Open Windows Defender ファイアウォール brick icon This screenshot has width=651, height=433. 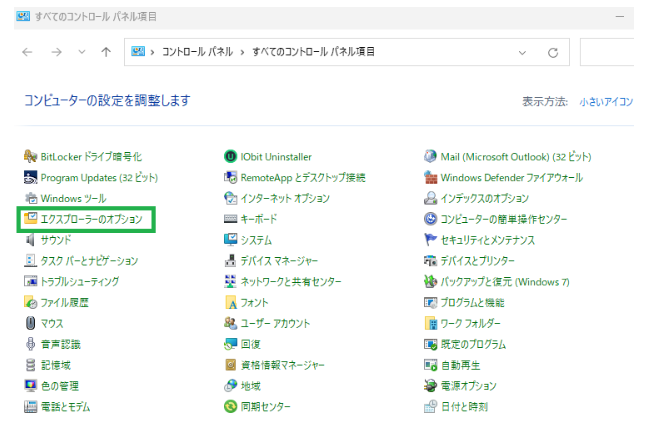pos(431,177)
